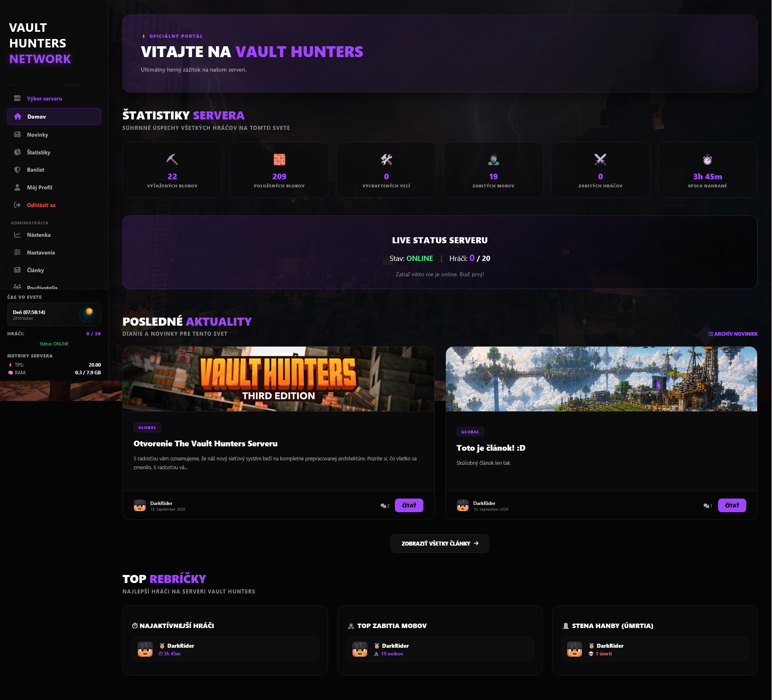772x700 pixels.
Task: Click the comments icon on the Otvorenie article
Action: (383, 506)
